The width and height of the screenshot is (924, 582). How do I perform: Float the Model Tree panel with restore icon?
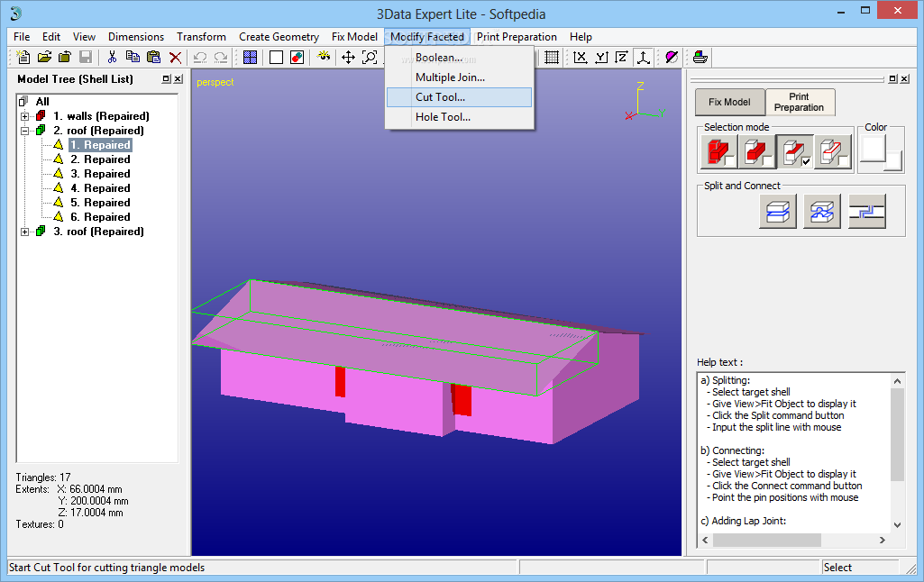(166, 79)
